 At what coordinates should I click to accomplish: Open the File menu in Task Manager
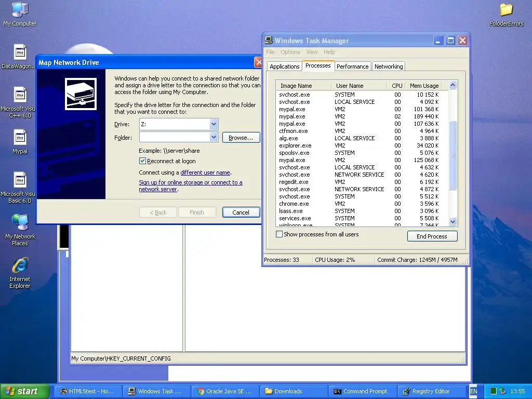coord(270,52)
